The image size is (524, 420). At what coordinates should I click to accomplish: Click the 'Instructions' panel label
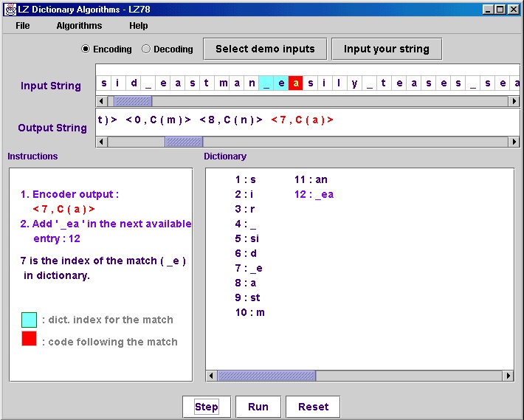pyautogui.click(x=32, y=156)
